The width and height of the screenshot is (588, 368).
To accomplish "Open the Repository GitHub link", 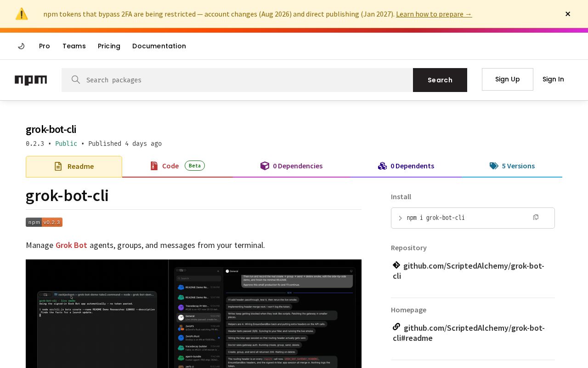I will coord(469,271).
